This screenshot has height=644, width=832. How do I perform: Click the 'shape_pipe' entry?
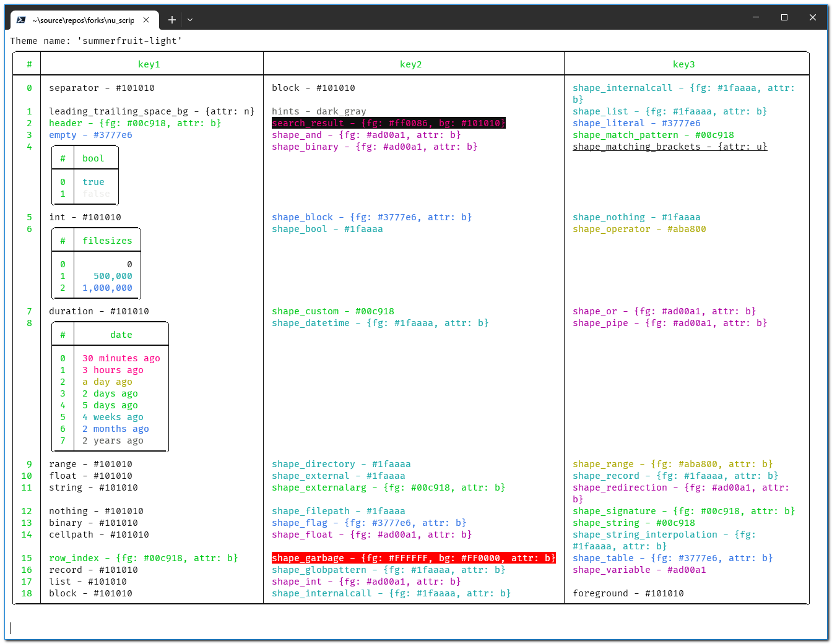[670, 323]
